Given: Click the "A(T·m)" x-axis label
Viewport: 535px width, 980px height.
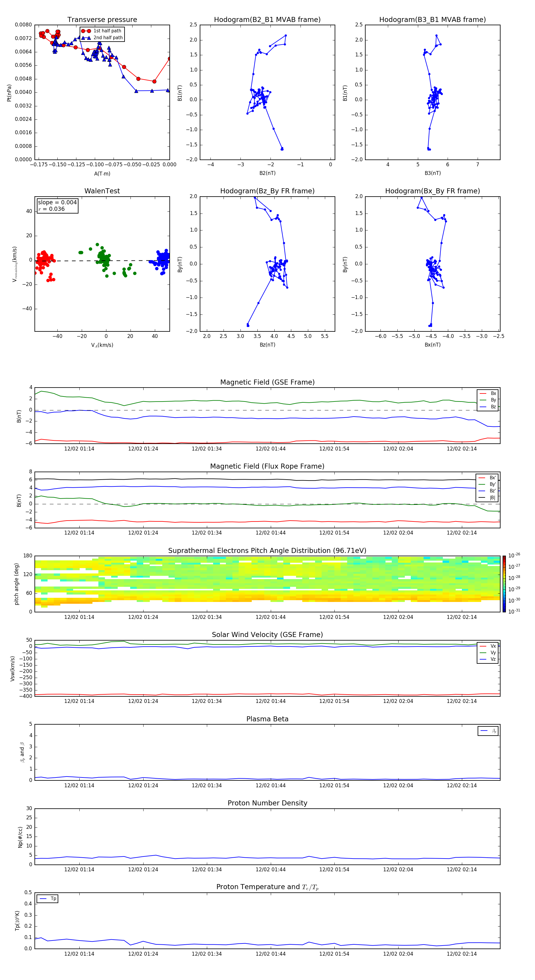Looking at the screenshot, I should tap(102, 174).
